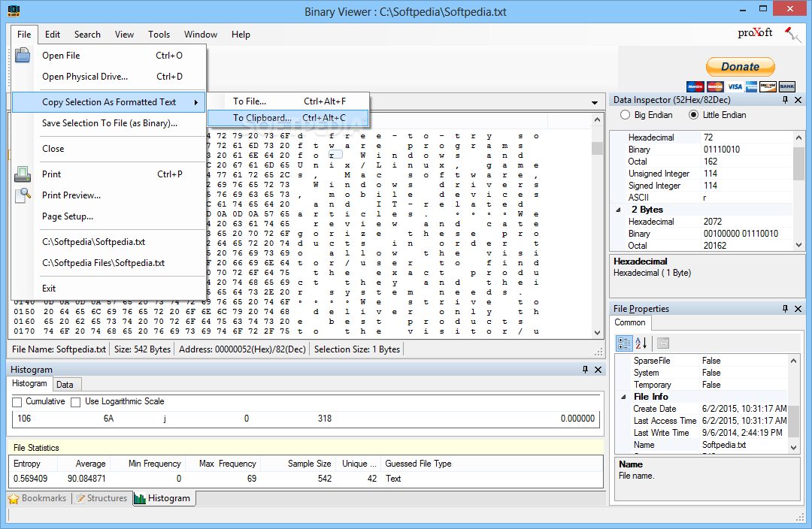The height and width of the screenshot is (529, 812).
Task: Click scroll-up arrow of hex view
Action: point(597,120)
